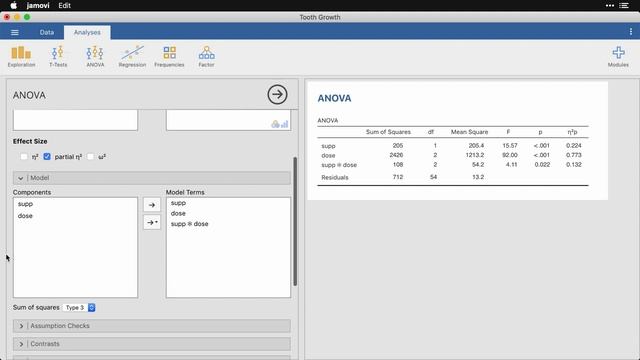The width and height of the screenshot is (640, 360).
Task: Open the ANOVA analysis menu
Action: (95, 56)
